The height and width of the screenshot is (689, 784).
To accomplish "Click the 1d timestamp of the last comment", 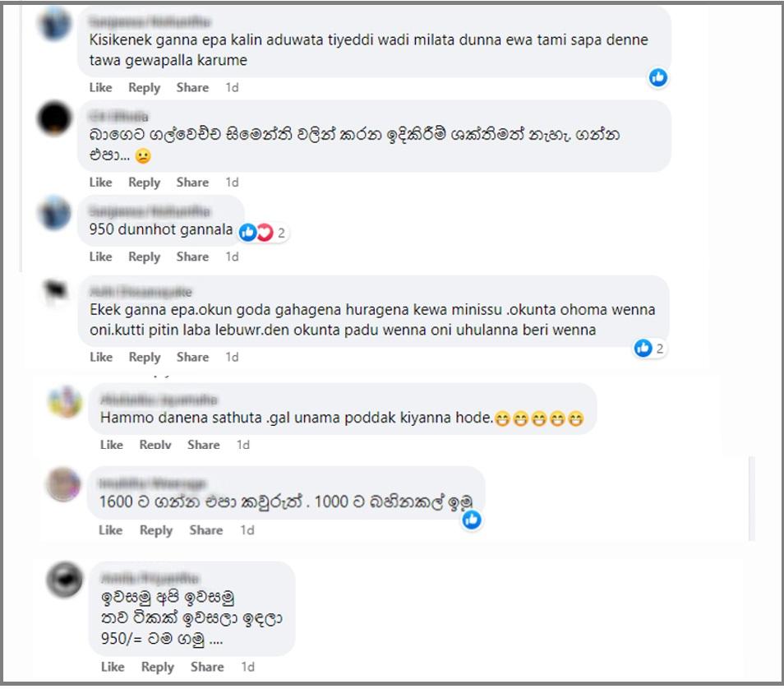I will [x=247, y=667].
